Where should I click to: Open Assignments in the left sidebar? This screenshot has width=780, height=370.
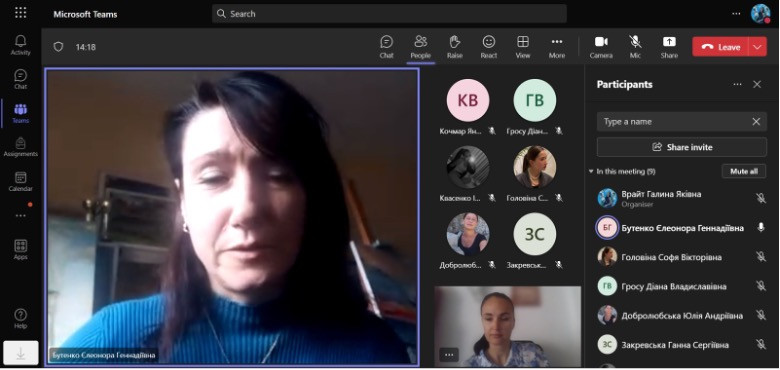point(20,147)
